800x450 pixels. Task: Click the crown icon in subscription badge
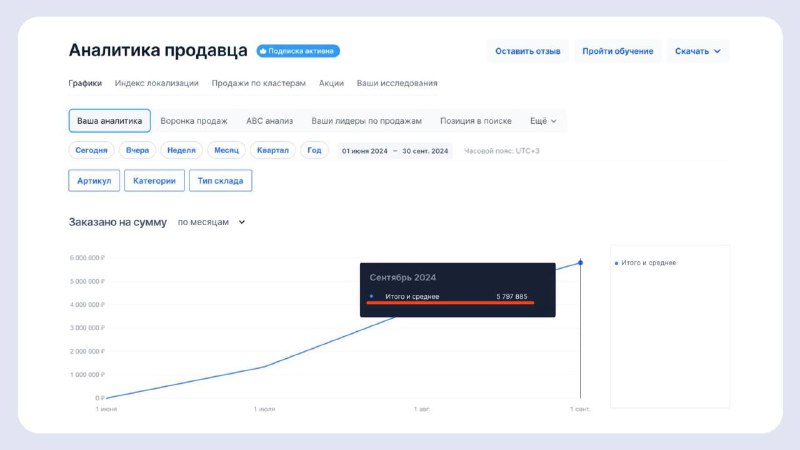(x=263, y=51)
